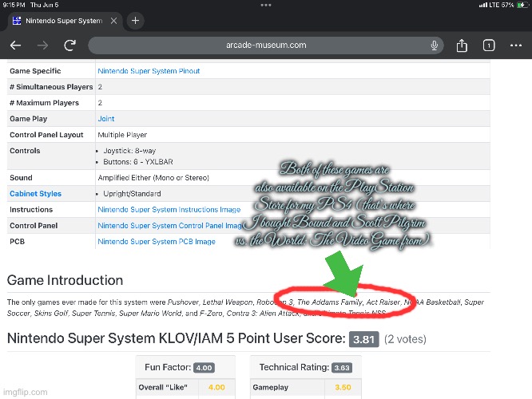Follow the Joint game play link
This screenshot has height=399, width=532.
click(106, 119)
